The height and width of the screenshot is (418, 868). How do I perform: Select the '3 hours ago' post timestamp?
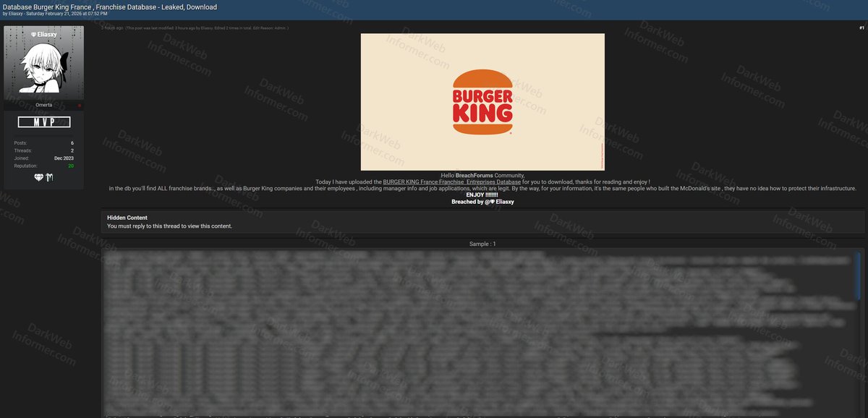tap(112, 27)
